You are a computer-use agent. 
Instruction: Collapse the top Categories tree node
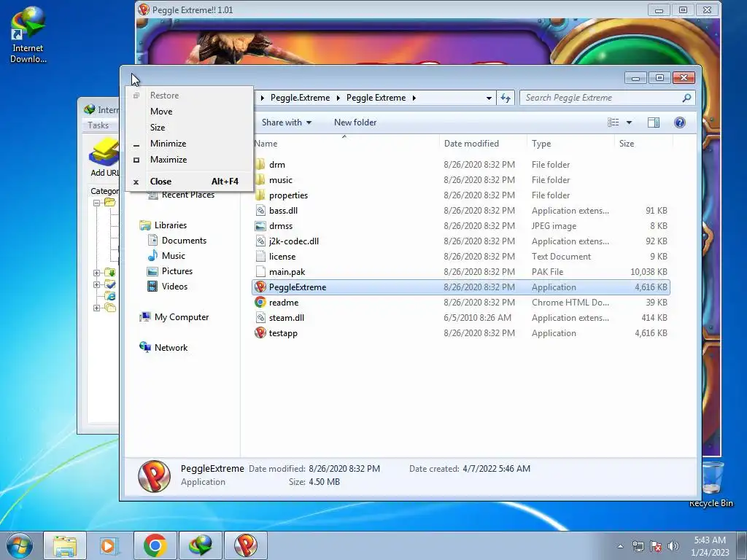96,203
